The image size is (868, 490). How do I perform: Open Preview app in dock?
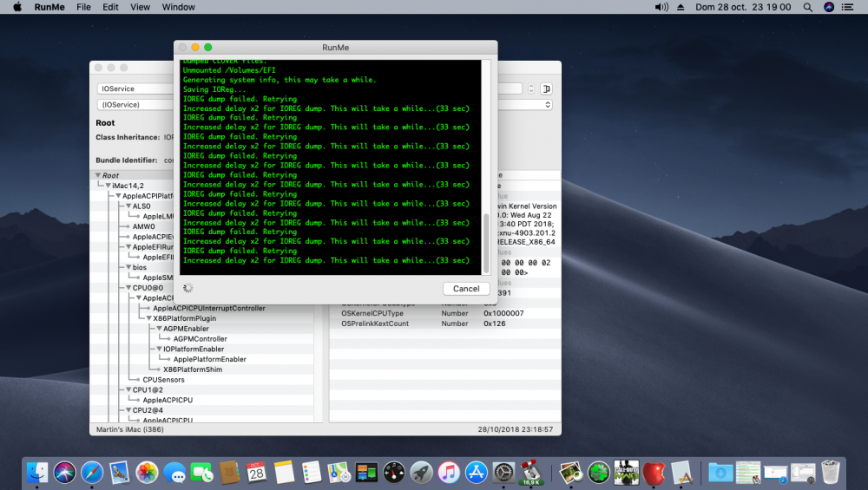coord(571,473)
